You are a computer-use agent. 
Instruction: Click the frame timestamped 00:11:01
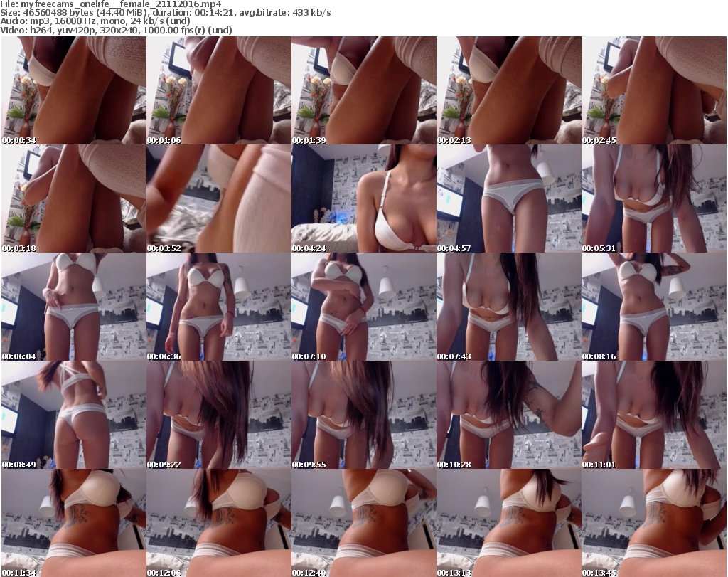click(654, 415)
